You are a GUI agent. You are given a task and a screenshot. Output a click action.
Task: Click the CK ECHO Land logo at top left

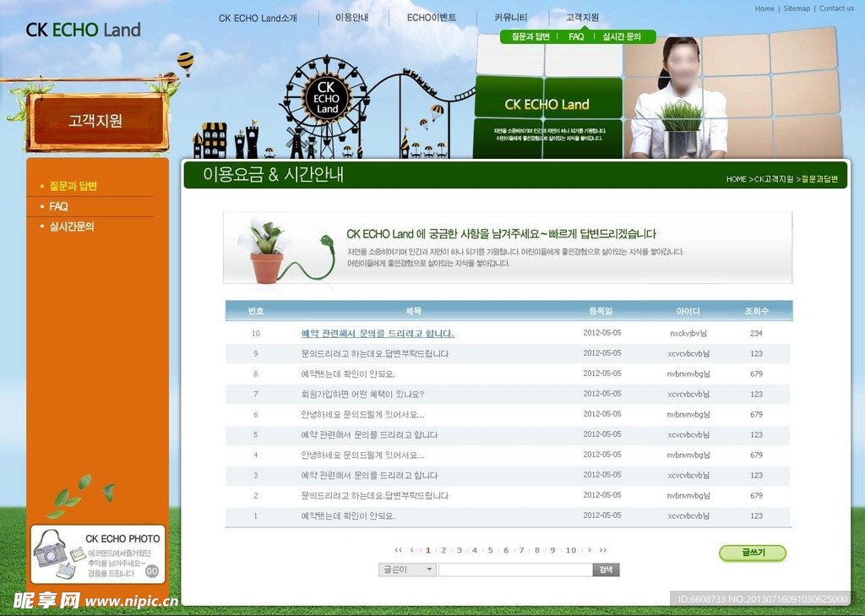[83, 30]
